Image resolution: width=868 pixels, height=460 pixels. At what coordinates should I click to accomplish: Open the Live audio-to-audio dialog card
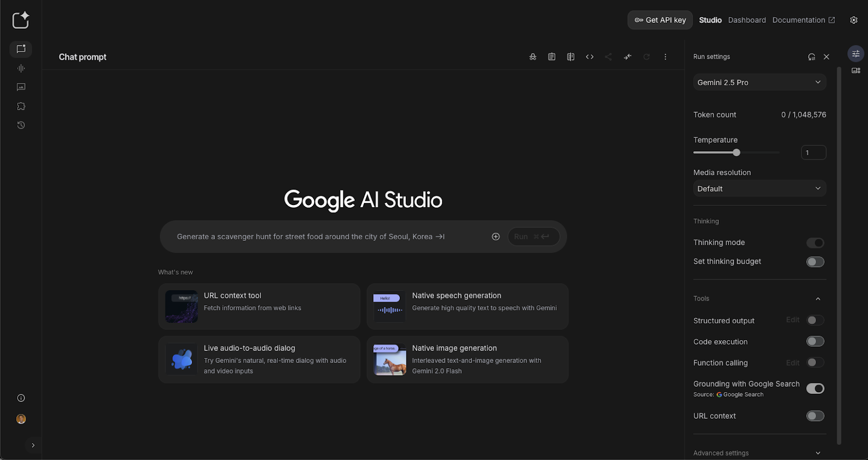point(259,360)
